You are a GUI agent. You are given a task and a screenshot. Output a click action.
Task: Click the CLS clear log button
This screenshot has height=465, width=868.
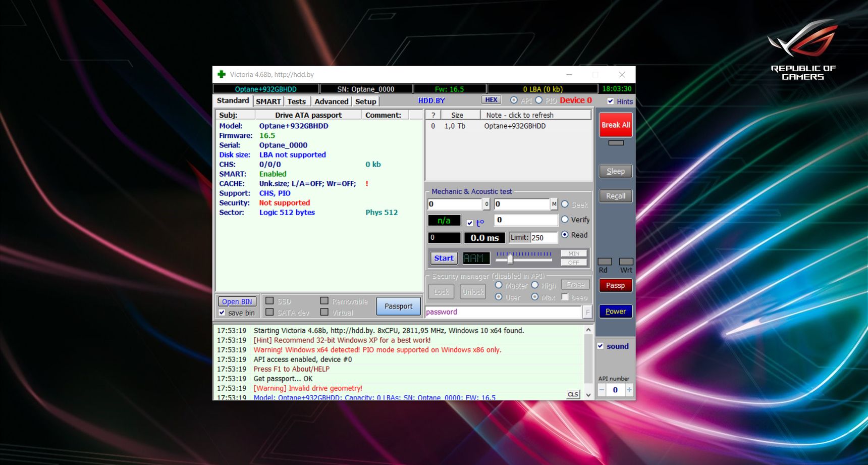[573, 394]
